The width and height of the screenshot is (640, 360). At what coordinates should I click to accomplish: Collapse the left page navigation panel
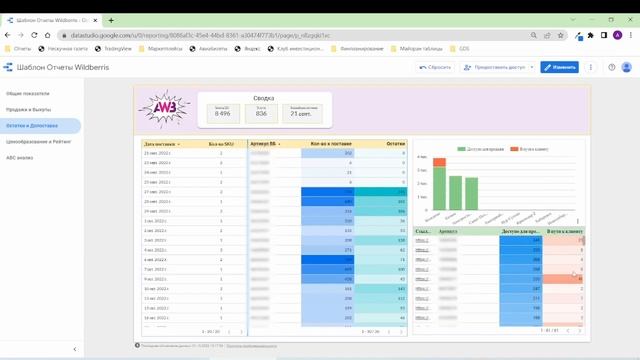pos(75,349)
